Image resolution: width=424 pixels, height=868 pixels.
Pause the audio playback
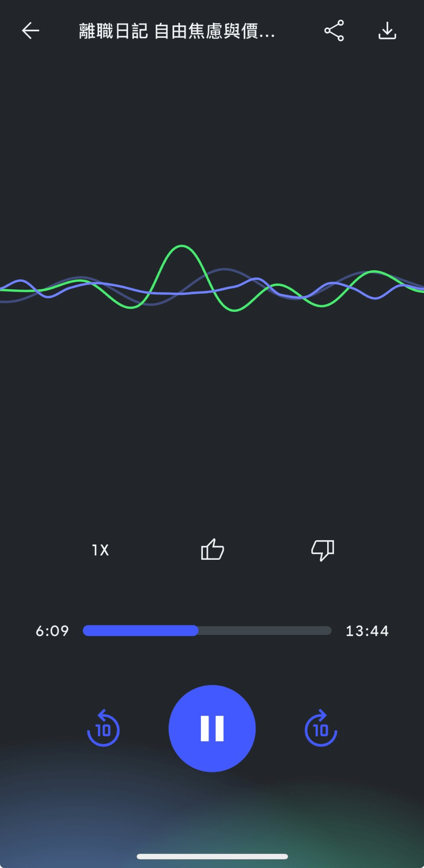click(212, 728)
